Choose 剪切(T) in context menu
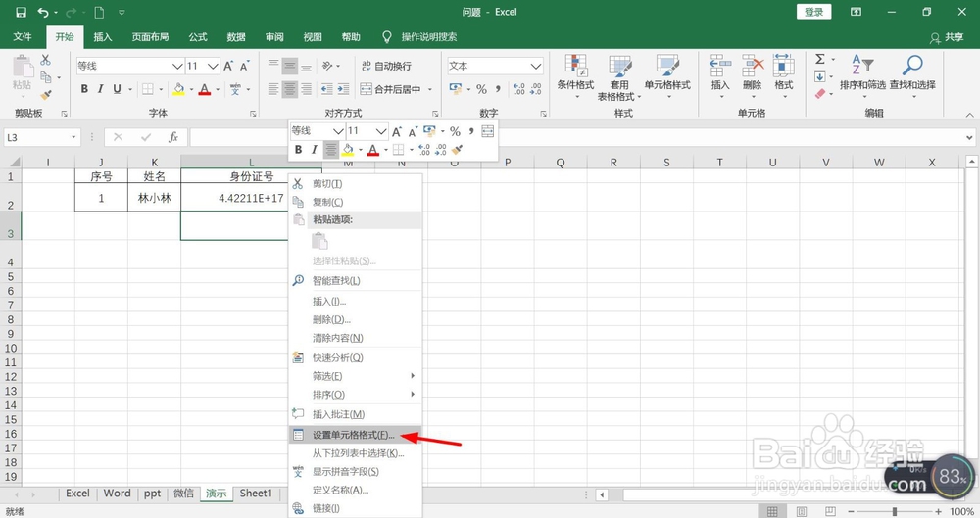The width and height of the screenshot is (980, 518). click(355, 184)
